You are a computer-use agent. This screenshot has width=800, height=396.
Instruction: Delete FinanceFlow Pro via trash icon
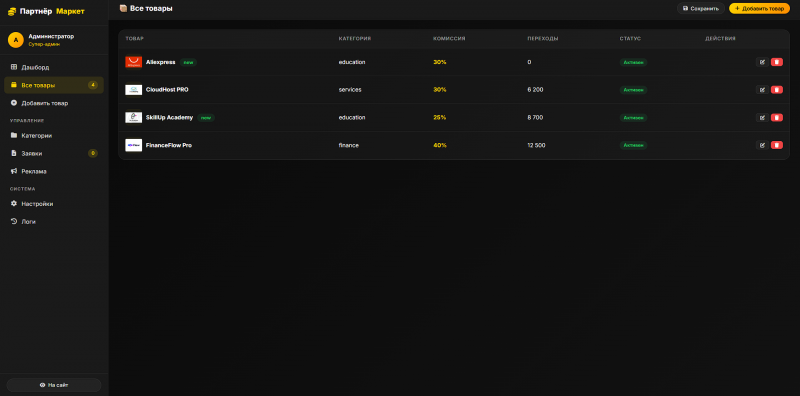(x=777, y=145)
